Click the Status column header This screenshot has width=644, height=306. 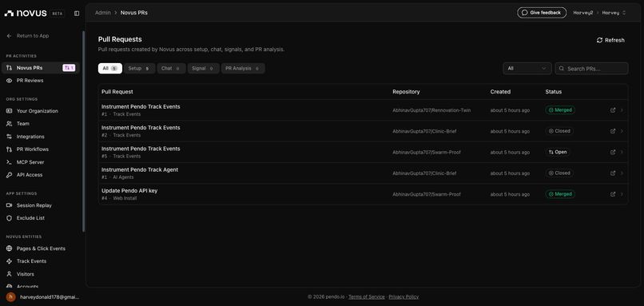pyautogui.click(x=553, y=92)
